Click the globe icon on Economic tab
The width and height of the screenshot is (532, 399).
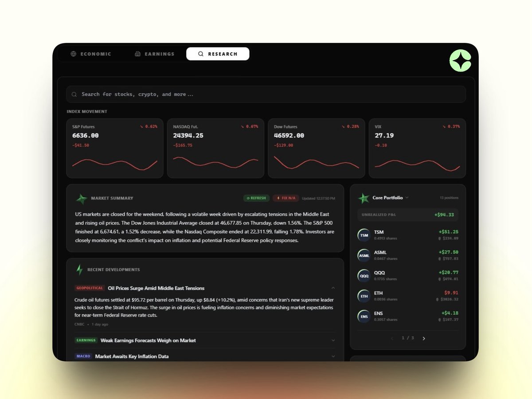(x=74, y=54)
